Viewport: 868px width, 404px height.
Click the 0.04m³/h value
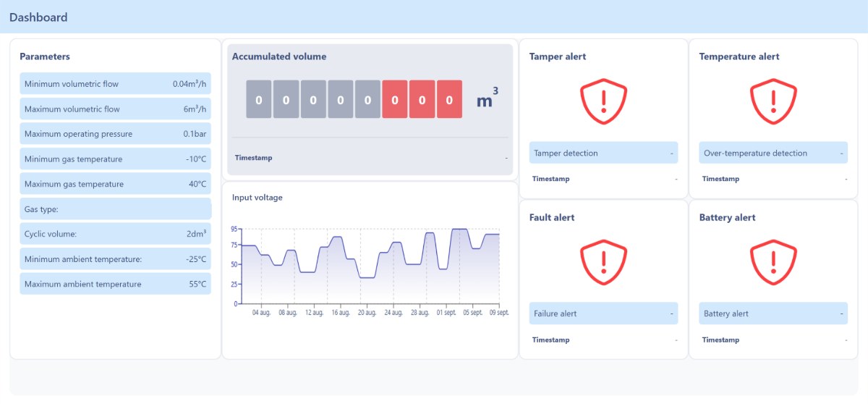click(x=190, y=84)
